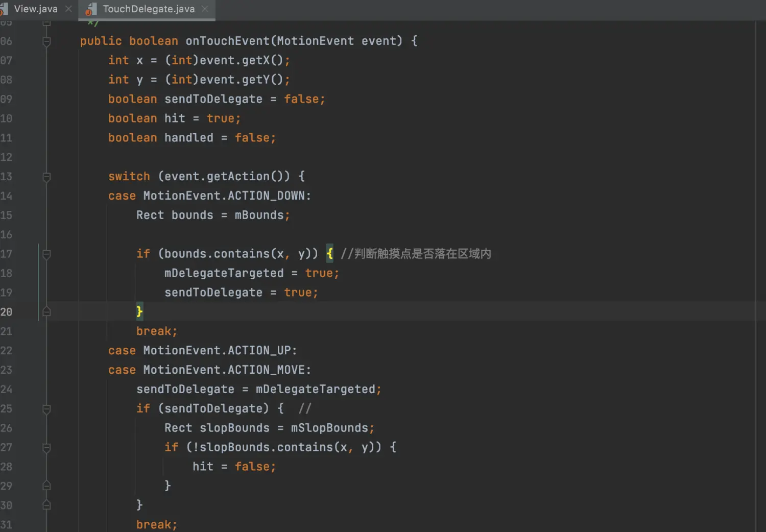This screenshot has height=532, width=766.
Task: Click the mDelegateTargeted variable on line 18
Action: click(x=224, y=273)
